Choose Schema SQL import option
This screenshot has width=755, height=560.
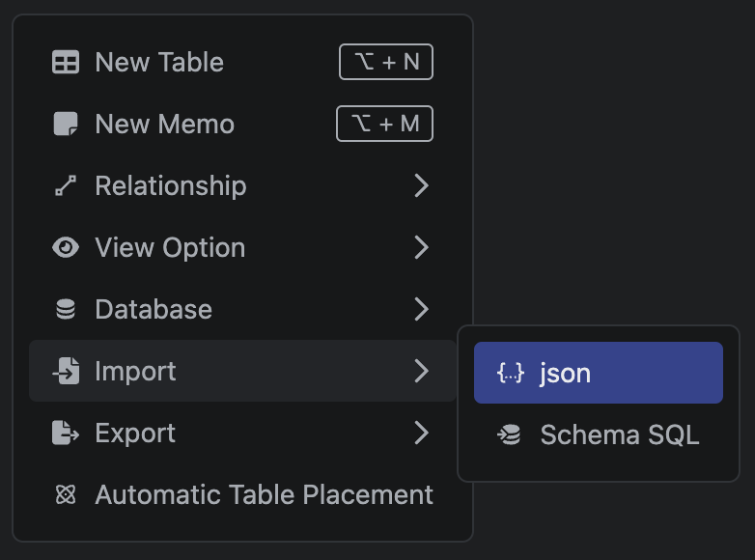(x=619, y=434)
